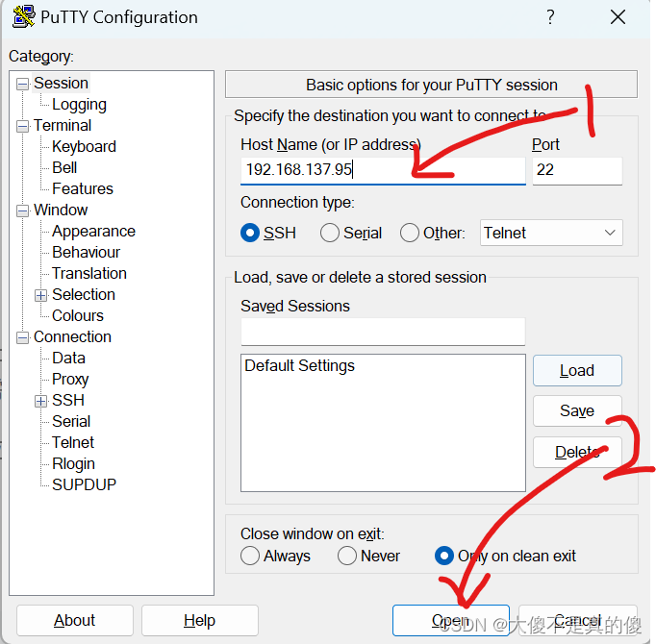Click the Open button to connect
This screenshot has height=644, width=656.
[451, 621]
